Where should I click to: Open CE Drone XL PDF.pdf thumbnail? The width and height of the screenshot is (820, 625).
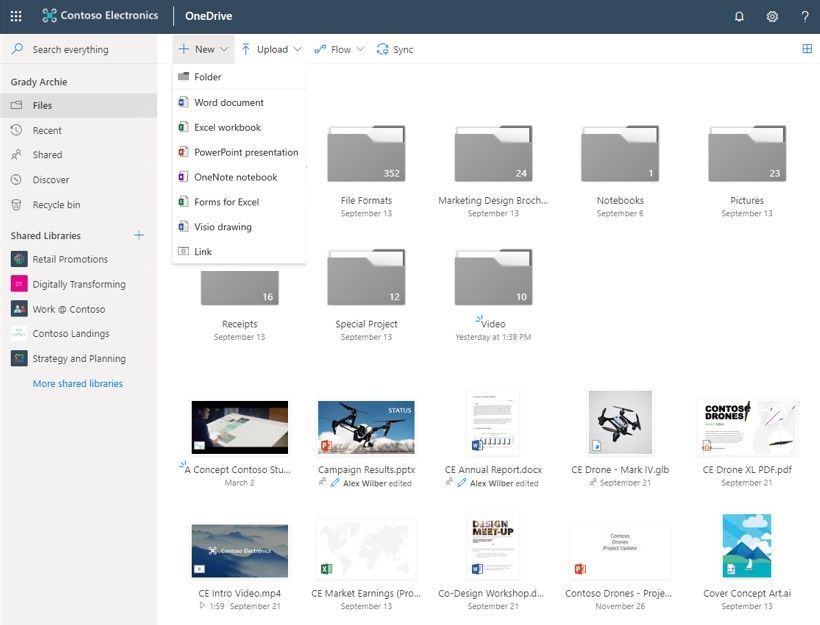[x=747, y=426]
